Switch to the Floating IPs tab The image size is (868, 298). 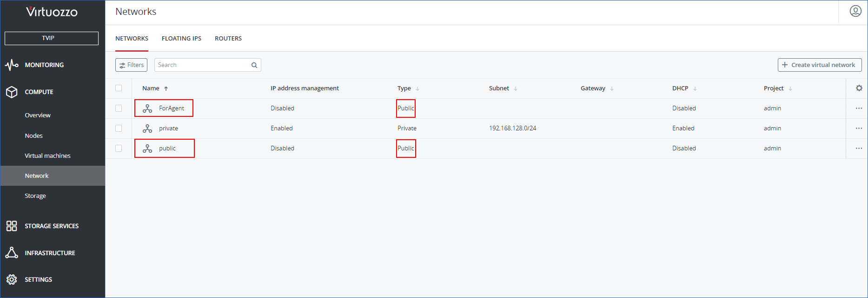(181, 39)
